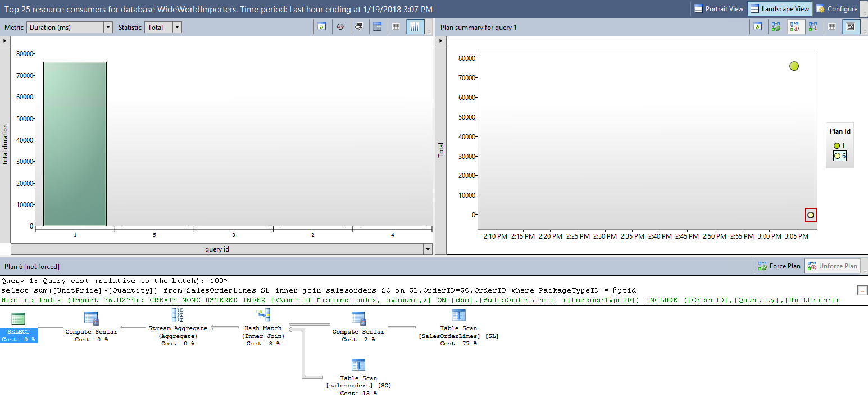Click the Query 1 query cost line
Image resolution: width=868 pixels, height=411 pixels.
tap(114, 281)
